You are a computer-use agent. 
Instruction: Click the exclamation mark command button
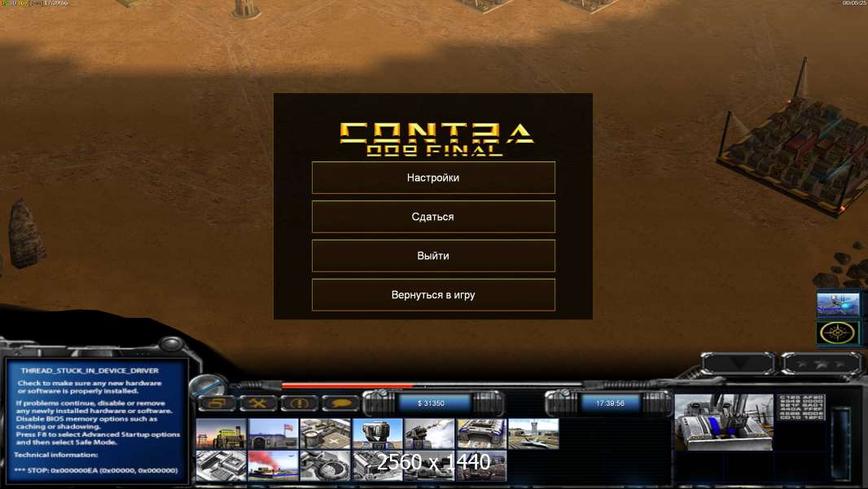pos(299,403)
